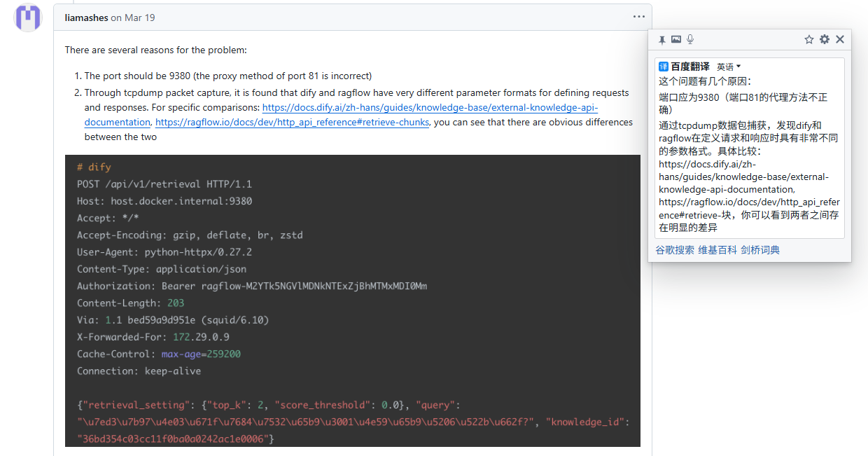Select the Baidu Translate logo icon
This screenshot has width=868, height=456.
[x=664, y=66]
